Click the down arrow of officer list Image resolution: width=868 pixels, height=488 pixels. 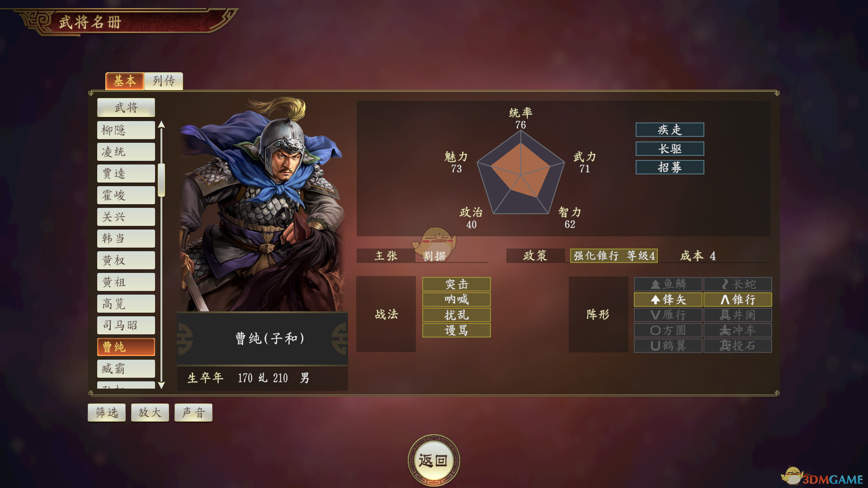pos(161,385)
